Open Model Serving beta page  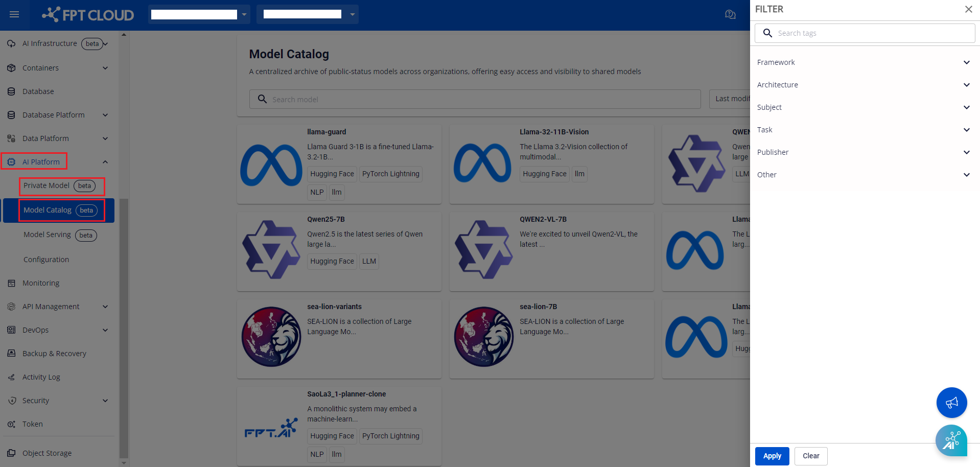60,235
